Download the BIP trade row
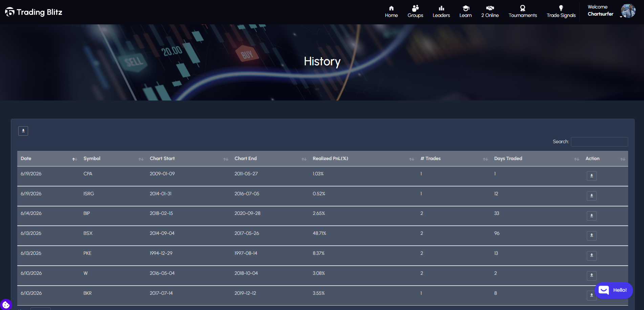The width and height of the screenshot is (644, 310). click(x=592, y=216)
